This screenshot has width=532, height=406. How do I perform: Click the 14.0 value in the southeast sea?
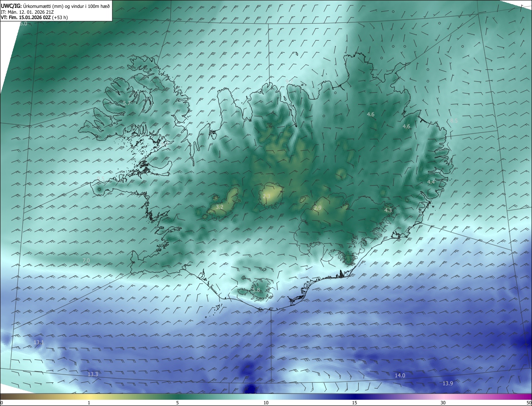tap(399, 375)
